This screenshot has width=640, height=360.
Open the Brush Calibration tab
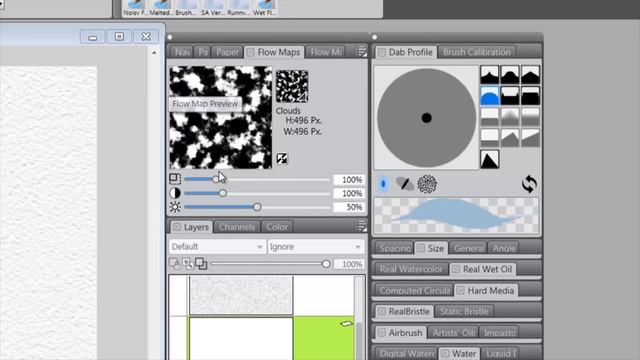pyautogui.click(x=476, y=52)
